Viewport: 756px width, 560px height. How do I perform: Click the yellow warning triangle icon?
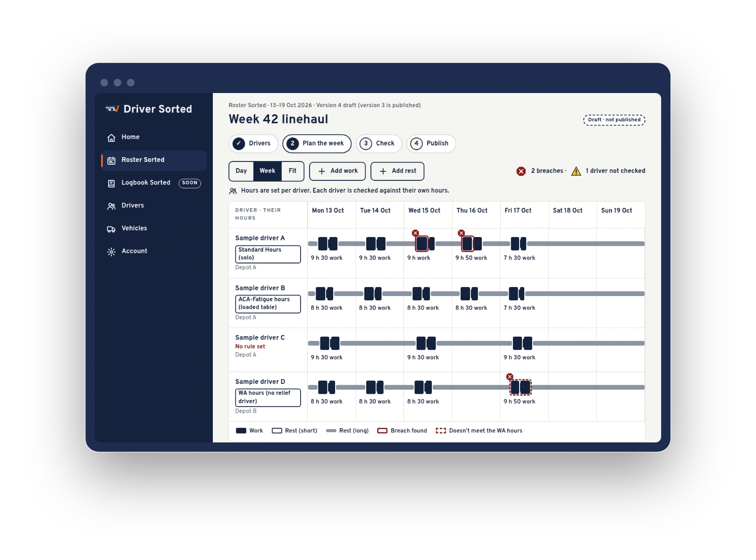tap(576, 171)
